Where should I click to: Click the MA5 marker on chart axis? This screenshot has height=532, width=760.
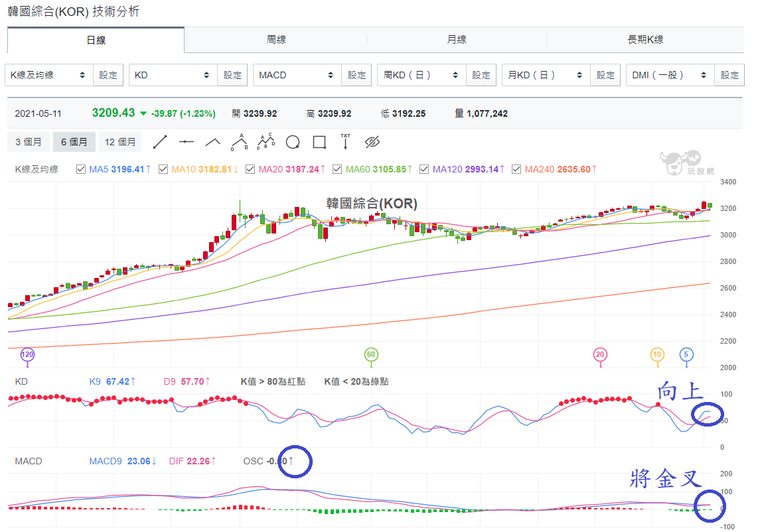point(686,355)
